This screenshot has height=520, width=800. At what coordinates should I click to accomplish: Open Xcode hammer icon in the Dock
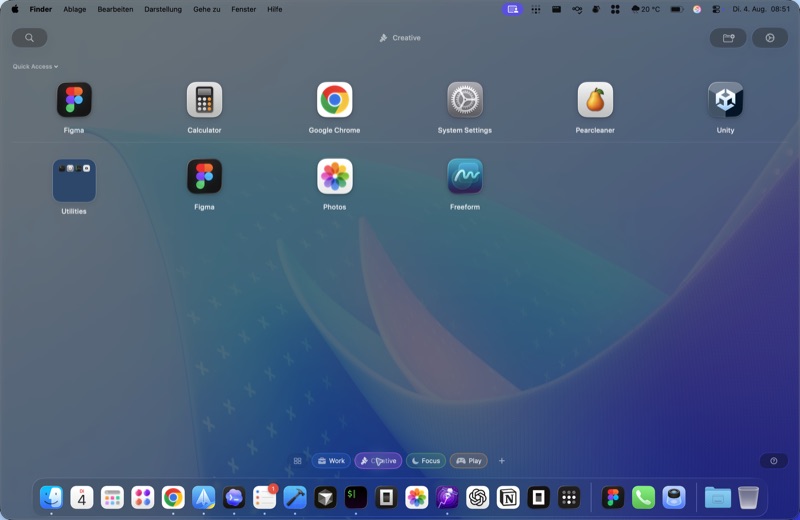point(295,497)
